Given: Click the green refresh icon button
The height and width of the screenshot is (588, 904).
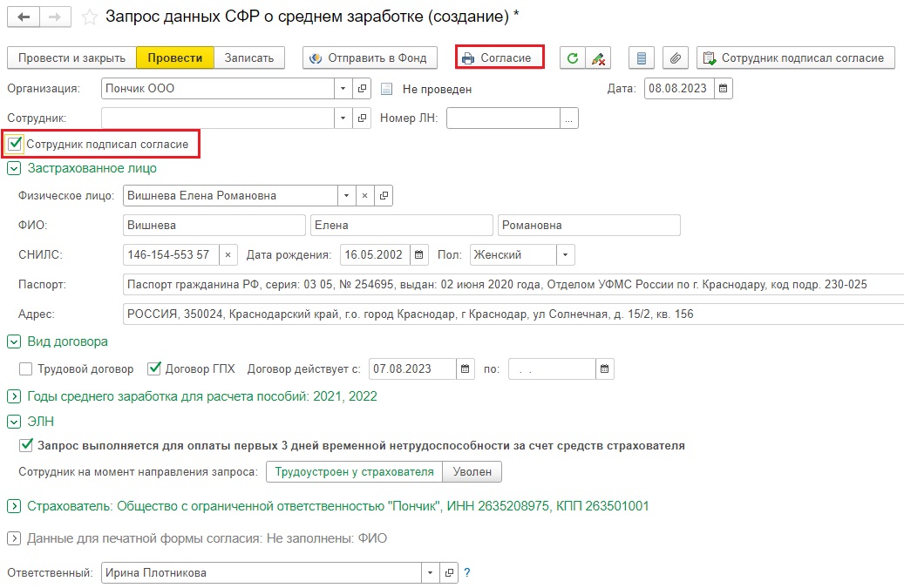Looking at the screenshot, I should [573, 58].
